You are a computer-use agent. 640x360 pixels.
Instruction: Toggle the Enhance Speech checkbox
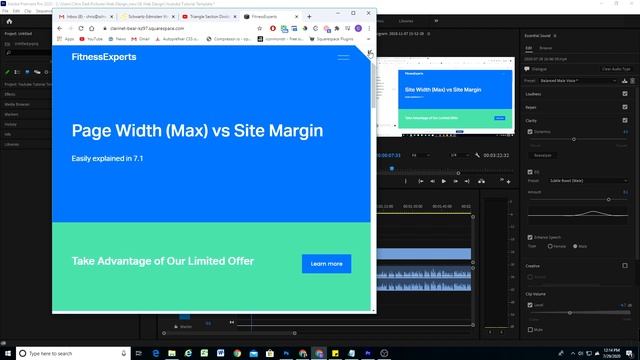[x=530, y=237]
